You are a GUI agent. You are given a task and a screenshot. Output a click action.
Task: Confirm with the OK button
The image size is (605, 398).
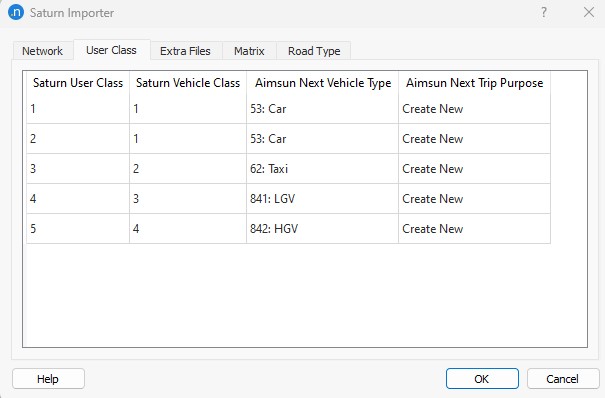[482, 379]
